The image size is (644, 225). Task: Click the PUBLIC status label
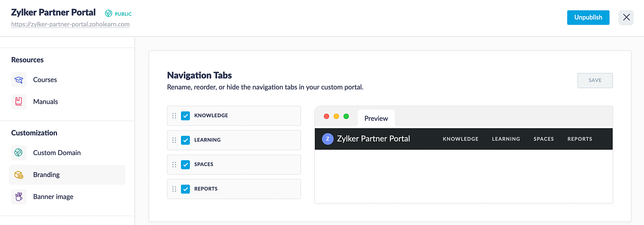tap(123, 14)
